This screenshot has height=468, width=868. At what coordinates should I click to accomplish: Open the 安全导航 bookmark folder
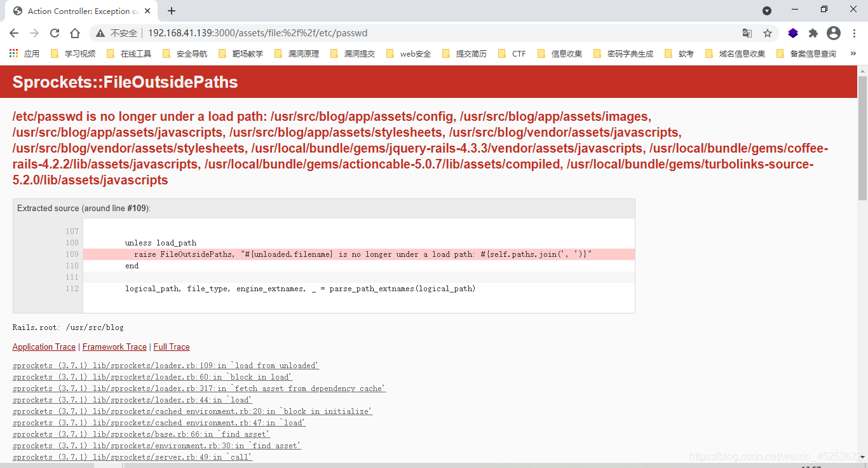point(185,53)
